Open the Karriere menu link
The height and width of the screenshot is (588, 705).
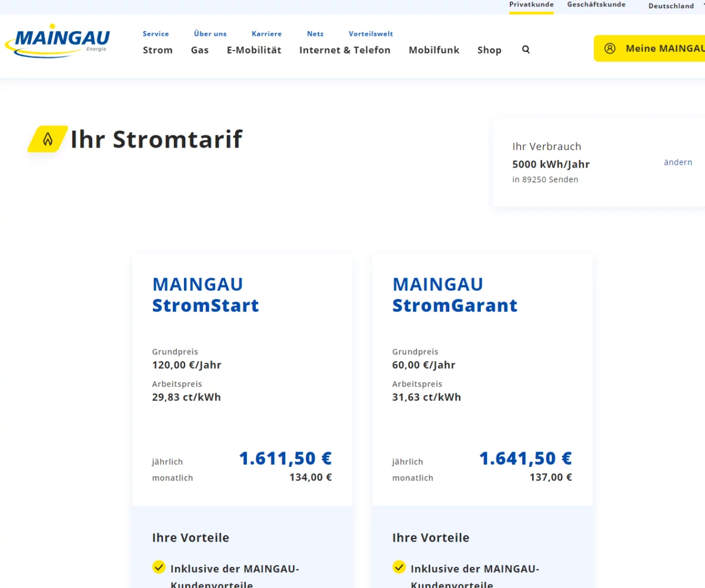266,34
